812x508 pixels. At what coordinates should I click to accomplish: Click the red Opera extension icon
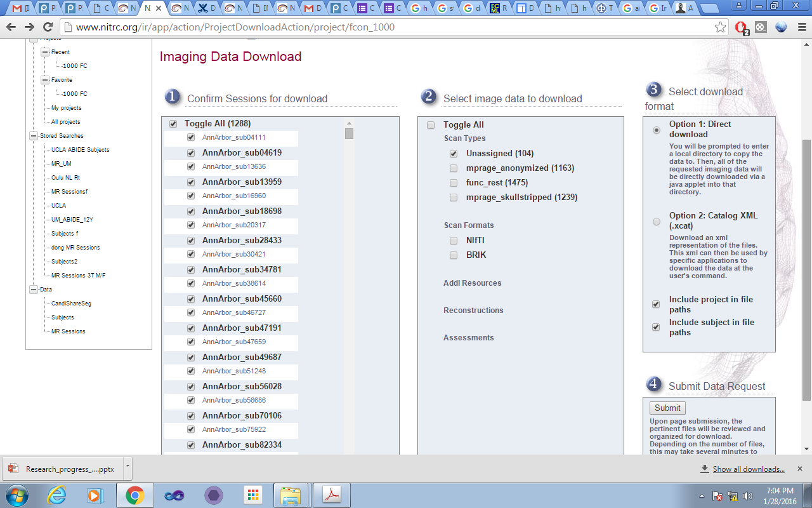tap(740, 27)
